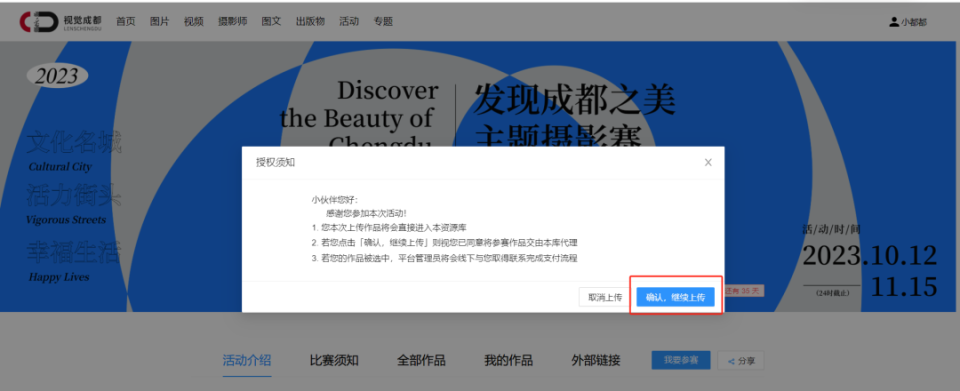The width and height of the screenshot is (960, 391).
Task: Click the 我要参赛 button
Action: click(681, 360)
